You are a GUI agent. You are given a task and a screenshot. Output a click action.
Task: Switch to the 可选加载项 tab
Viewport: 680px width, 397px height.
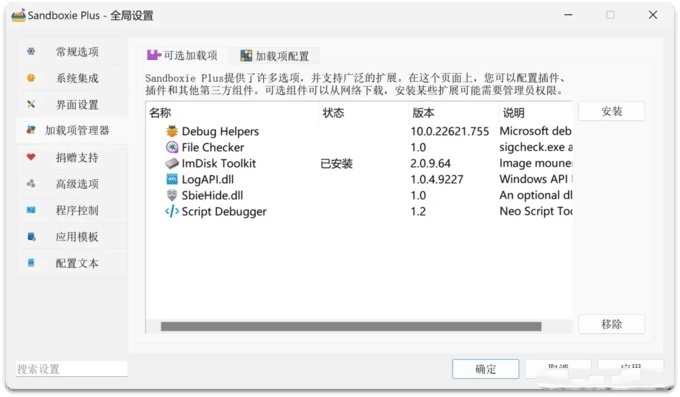pos(182,56)
